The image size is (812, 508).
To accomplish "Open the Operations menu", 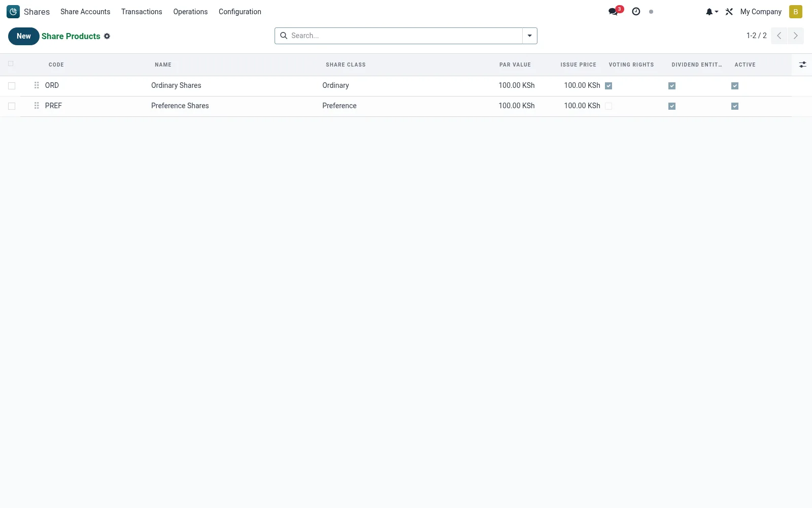I will click(x=190, y=12).
